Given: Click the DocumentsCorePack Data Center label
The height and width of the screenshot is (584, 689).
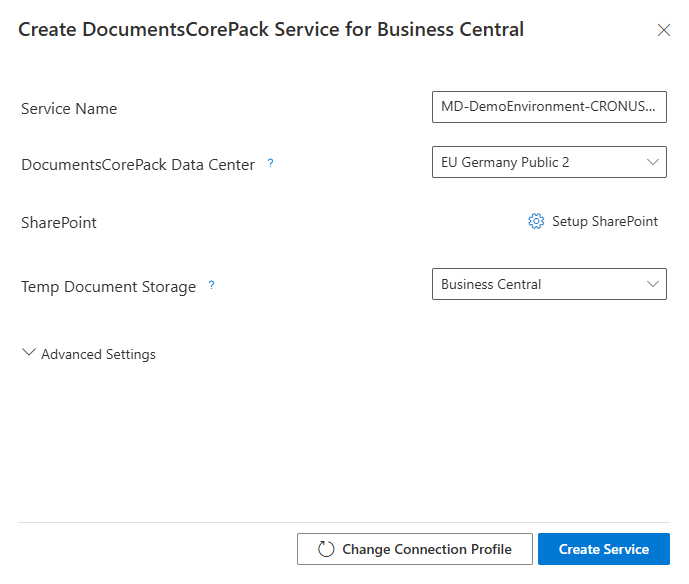Looking at the screenshot, I should tap(138, 165).
